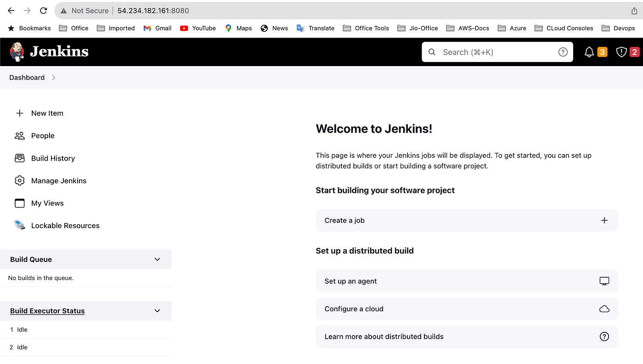Screen dimensions: 643x364
Task: Click the Jenkins title text in header
Action: click(x=59, y=51)
